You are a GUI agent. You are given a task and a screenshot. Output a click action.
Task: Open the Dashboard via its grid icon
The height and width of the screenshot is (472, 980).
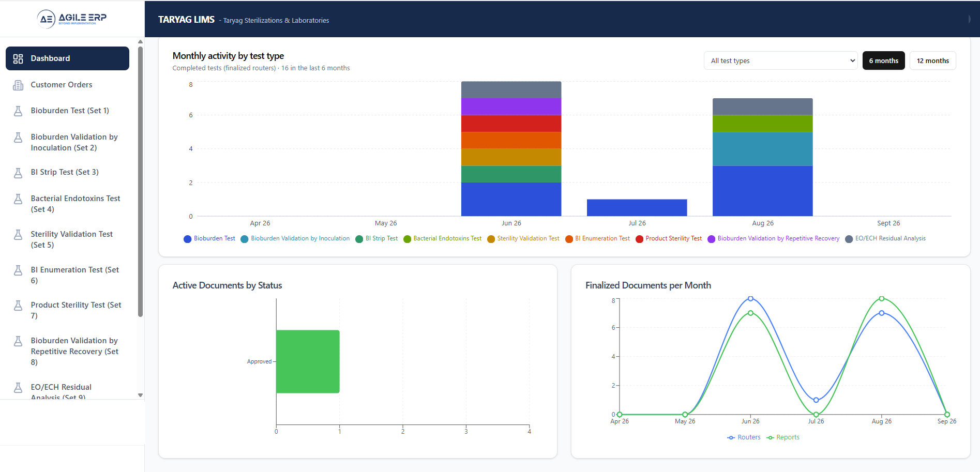click(x=18, y=58)
